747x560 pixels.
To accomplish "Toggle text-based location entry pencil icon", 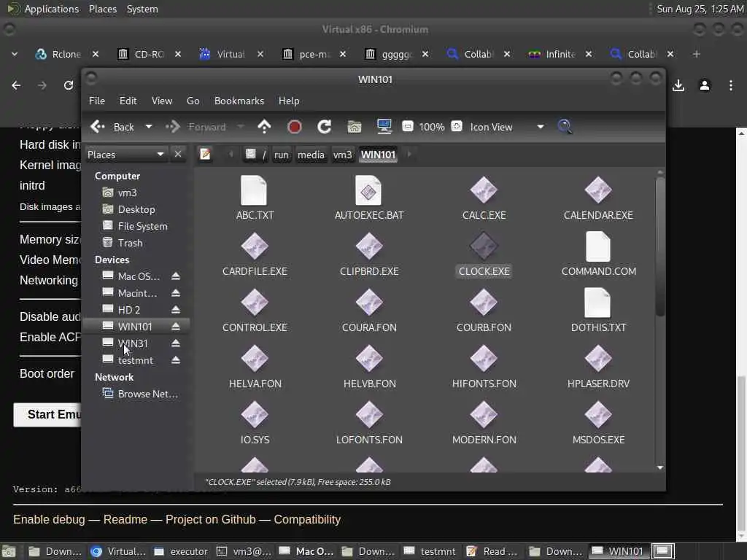I will point(205,155).
